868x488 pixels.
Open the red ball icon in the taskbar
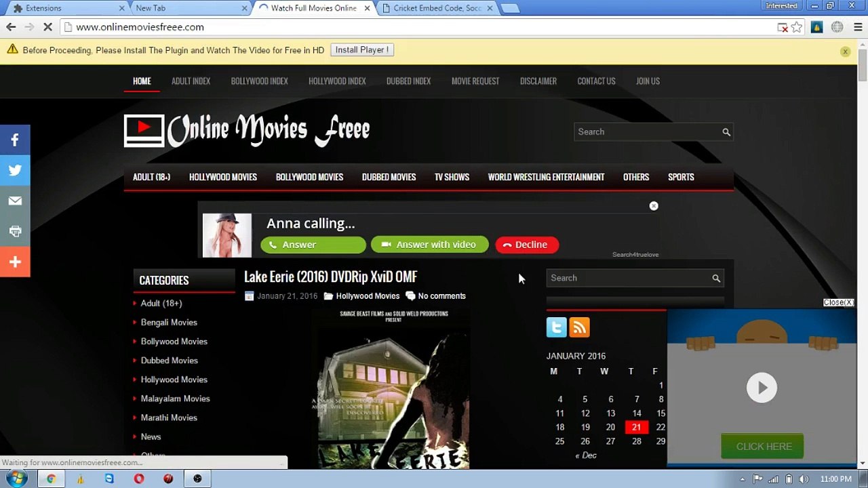coord(168,479)
